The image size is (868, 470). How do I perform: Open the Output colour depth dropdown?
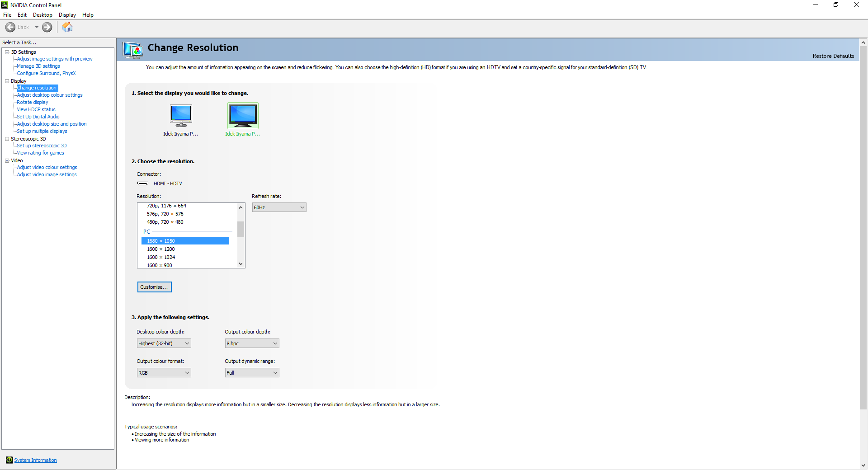[252, 343]
